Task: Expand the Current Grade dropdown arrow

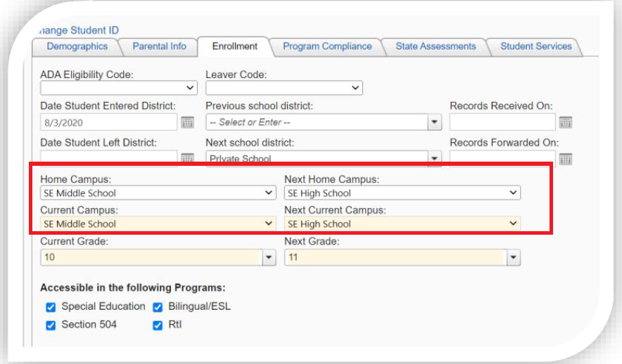Action: coord(268,258)
